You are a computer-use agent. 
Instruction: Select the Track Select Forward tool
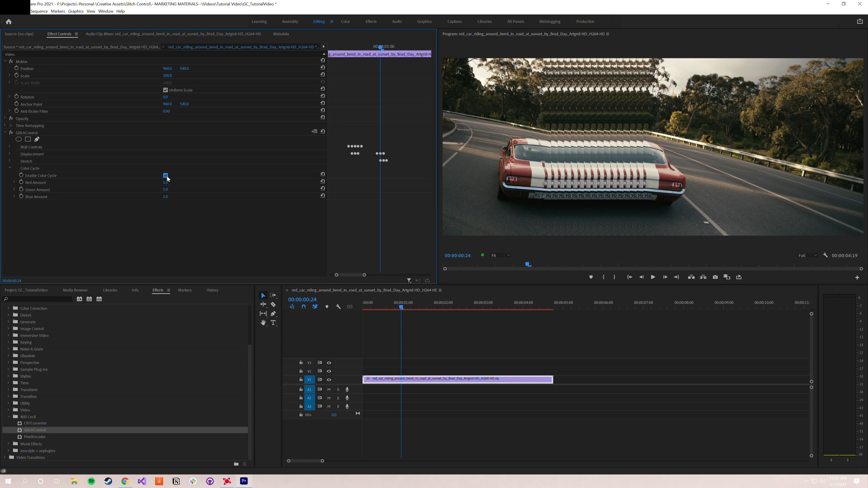[273, 296]
